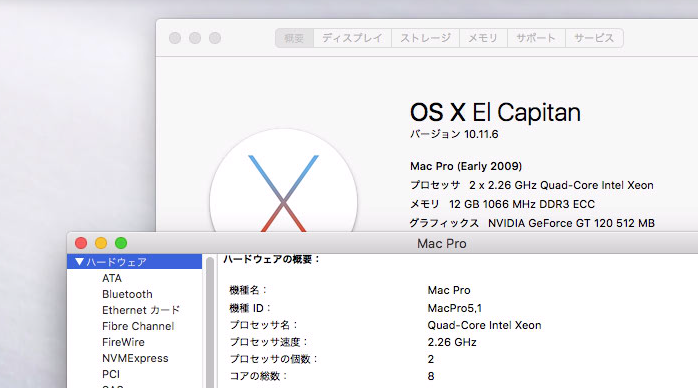
Task: Click the コアの総数 label
Action: click(259, 376)
